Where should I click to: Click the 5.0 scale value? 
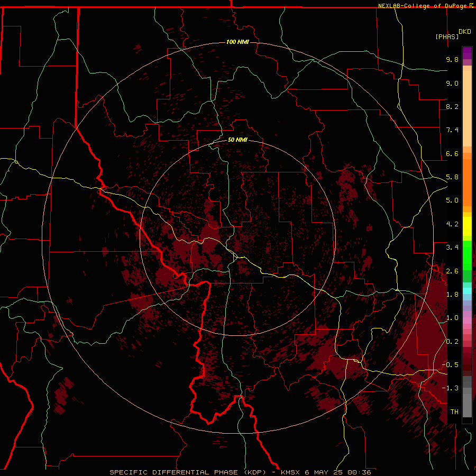(x=452, y=200)
